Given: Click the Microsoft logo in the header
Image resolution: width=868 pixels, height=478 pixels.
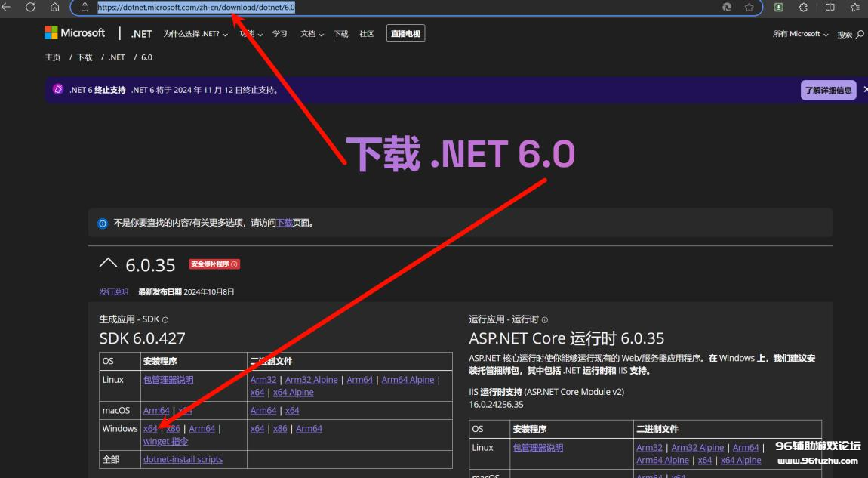Looking at the screenshot, I should point(75,33).
